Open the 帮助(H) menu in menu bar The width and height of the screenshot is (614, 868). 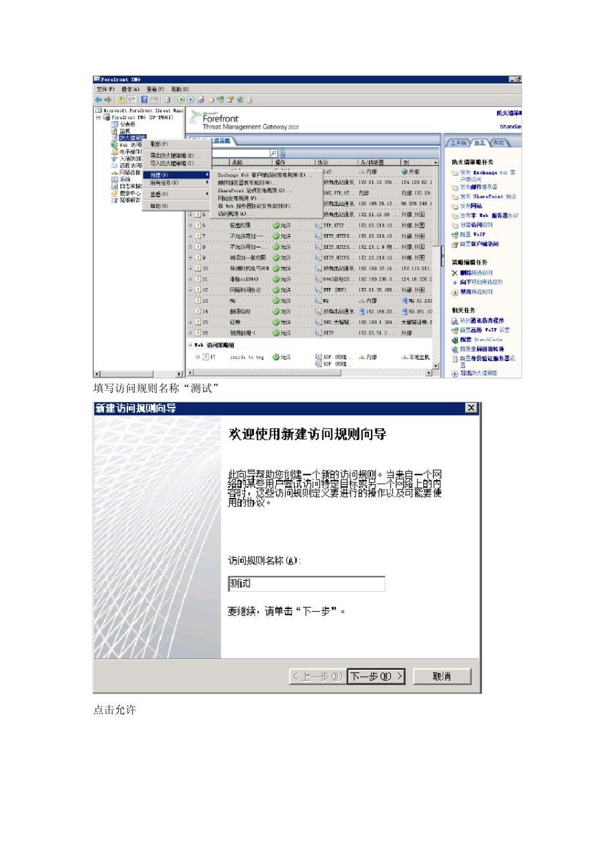(x=180, y=89)
